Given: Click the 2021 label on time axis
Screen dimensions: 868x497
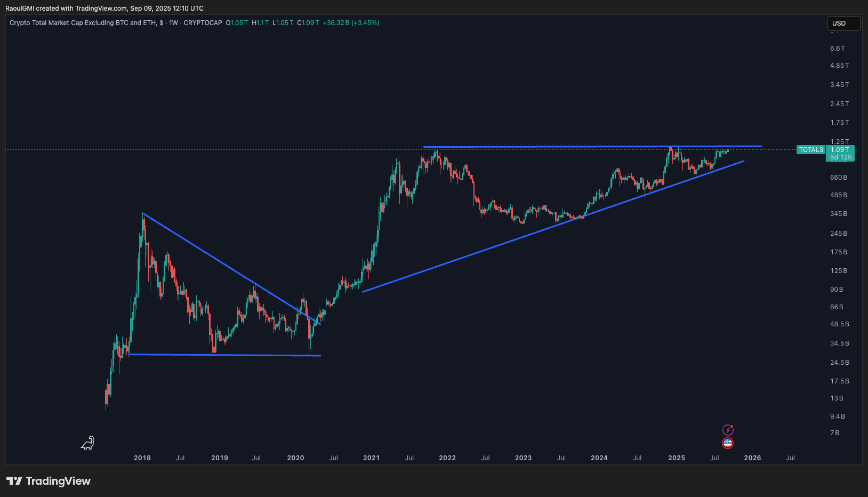Looking at the screenshot, I should 371,458.
